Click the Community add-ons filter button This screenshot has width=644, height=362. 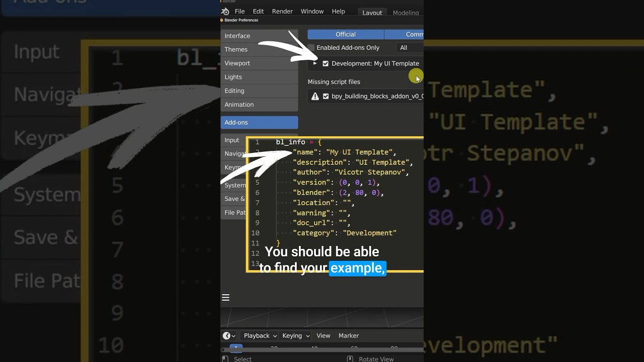point(404,34)
